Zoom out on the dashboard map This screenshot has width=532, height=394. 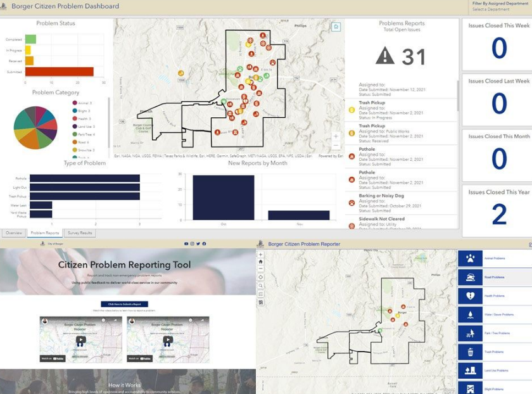[336, 145]
